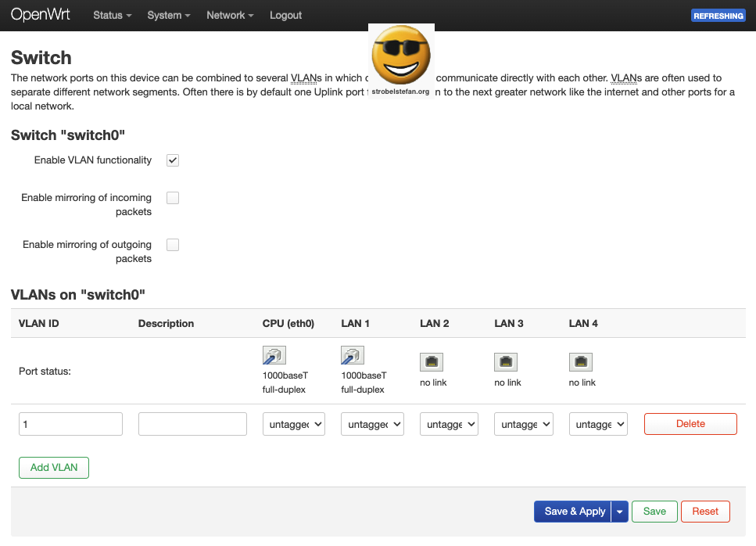The width and height of the screenshot is (756, 546).
Task: Delete the VLAN 1 row
Action: (690, 424)
